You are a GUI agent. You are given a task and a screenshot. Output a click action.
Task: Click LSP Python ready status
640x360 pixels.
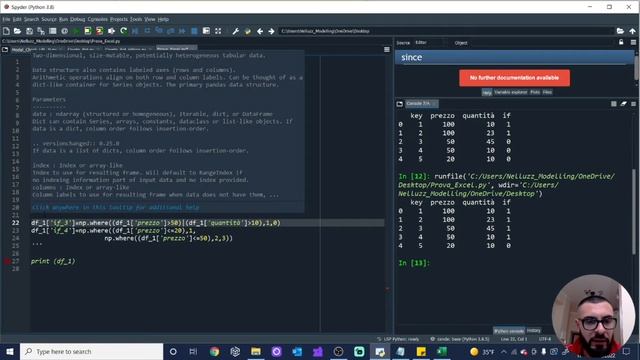pos(398,339)
